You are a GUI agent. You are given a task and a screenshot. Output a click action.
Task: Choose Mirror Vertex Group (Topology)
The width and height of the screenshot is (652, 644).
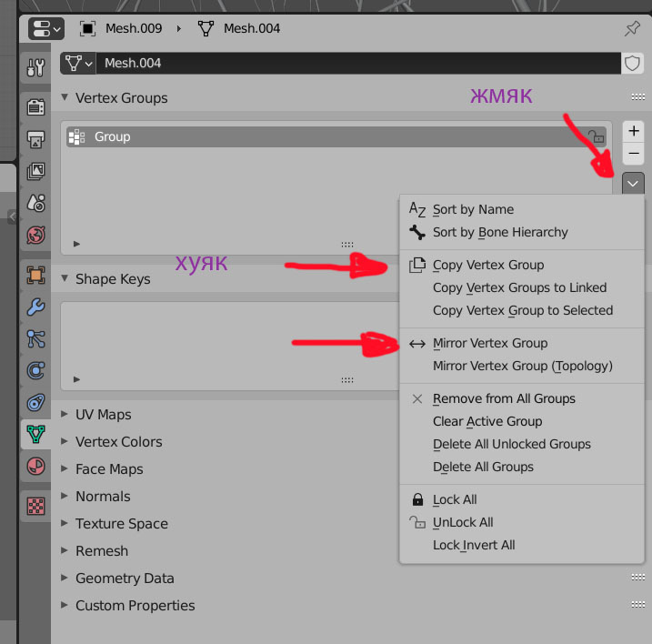[522, 366]
